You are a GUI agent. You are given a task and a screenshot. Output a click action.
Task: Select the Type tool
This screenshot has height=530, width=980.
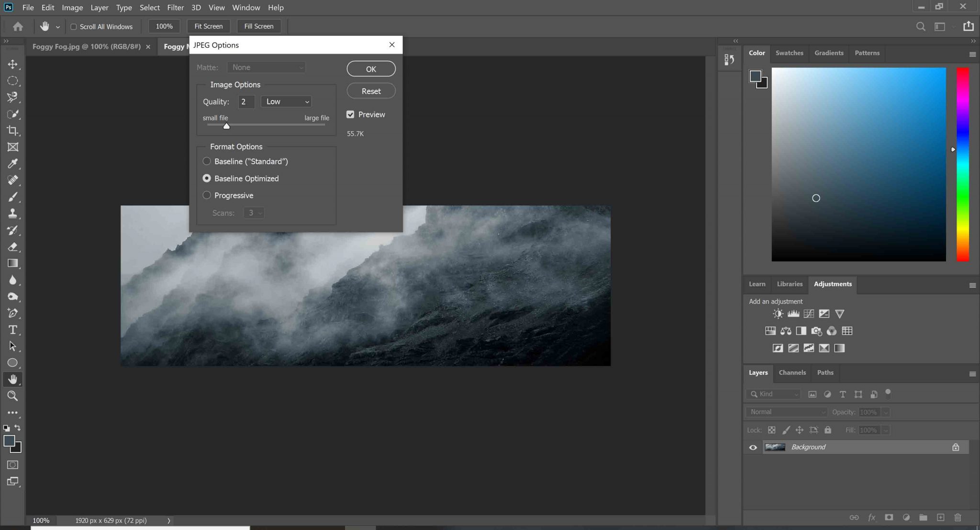point(13,330)
